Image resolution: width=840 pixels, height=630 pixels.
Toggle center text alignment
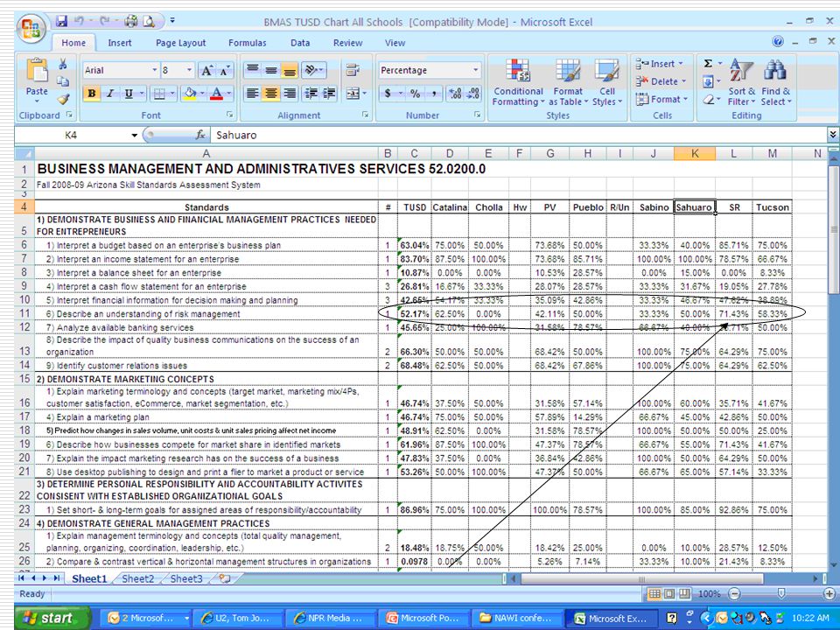pyautogui.click(x=271, y=94)
